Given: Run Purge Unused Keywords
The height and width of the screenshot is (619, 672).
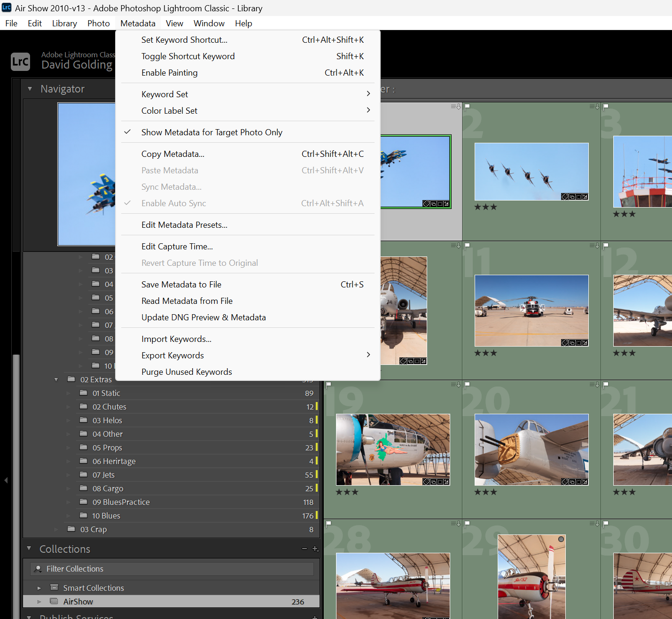Looking at the screenshot, I should point(187,371).
